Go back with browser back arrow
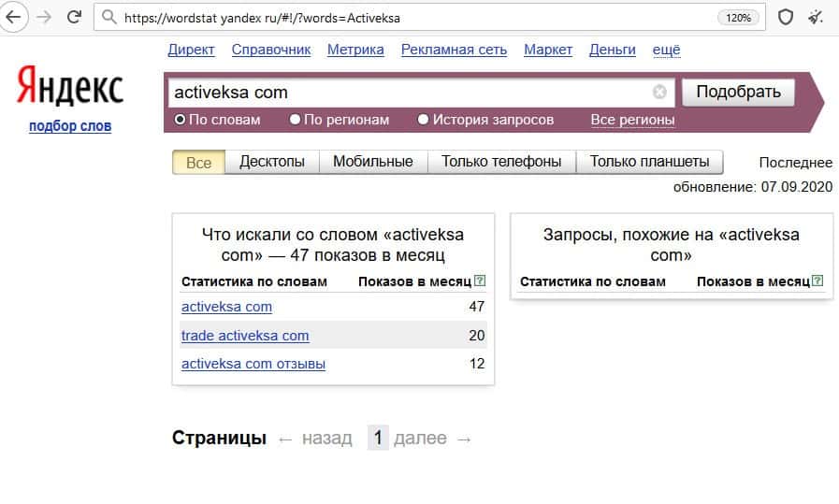The height and width of the screenshot is (504, 839). coord(13,17)
